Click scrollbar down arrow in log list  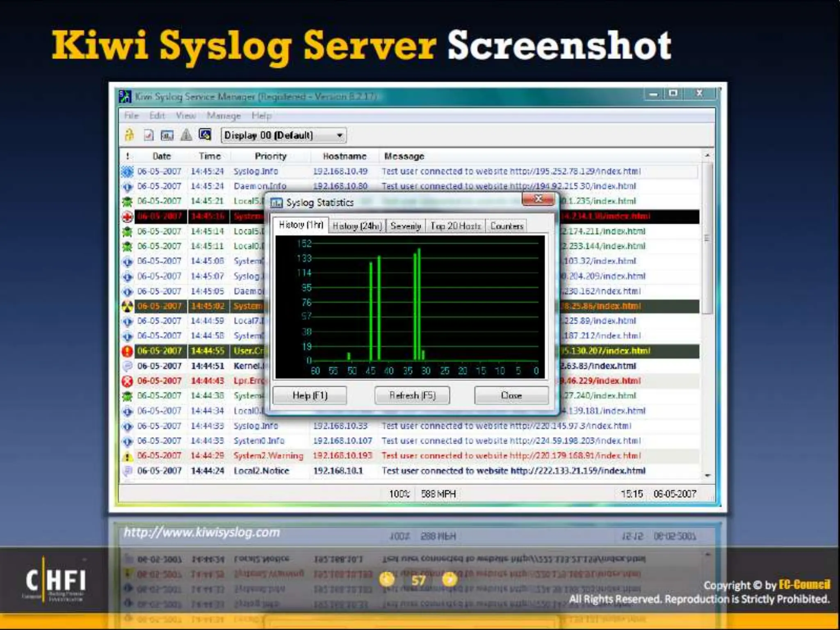pyautogui.click(x=708, y=475)
